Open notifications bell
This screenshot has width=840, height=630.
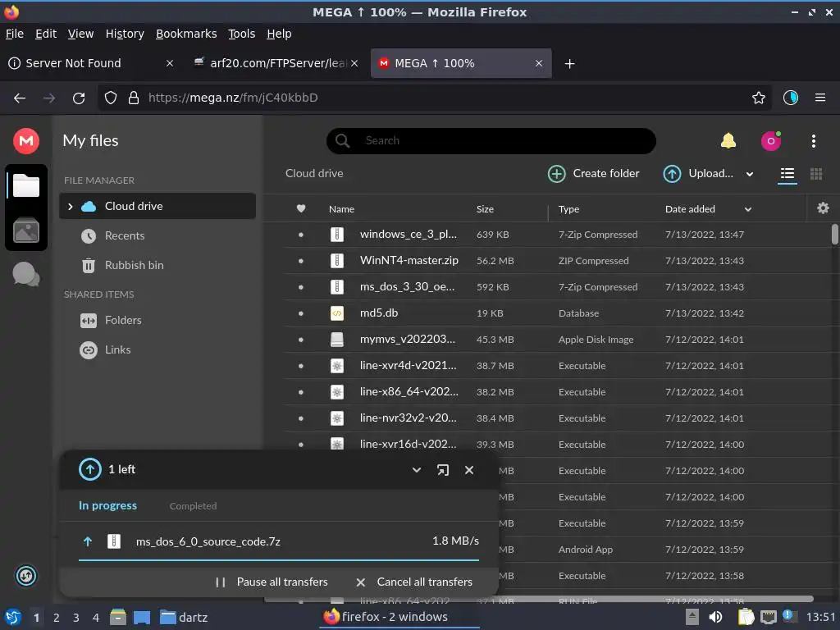728,141
